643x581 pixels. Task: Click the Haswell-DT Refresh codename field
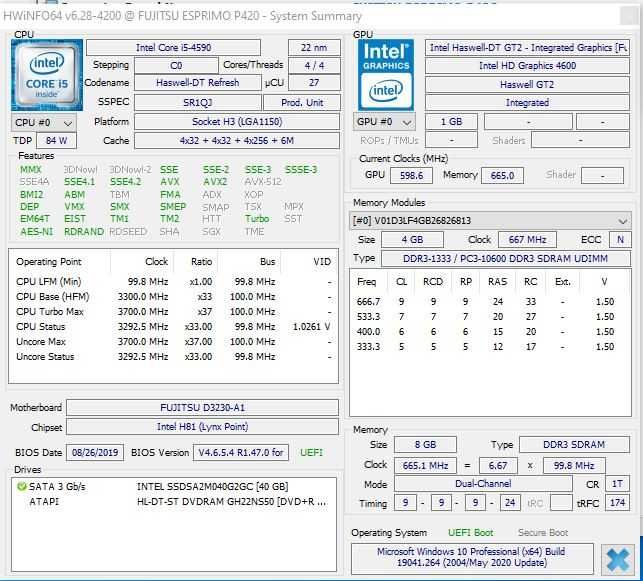tap(198, 83)
